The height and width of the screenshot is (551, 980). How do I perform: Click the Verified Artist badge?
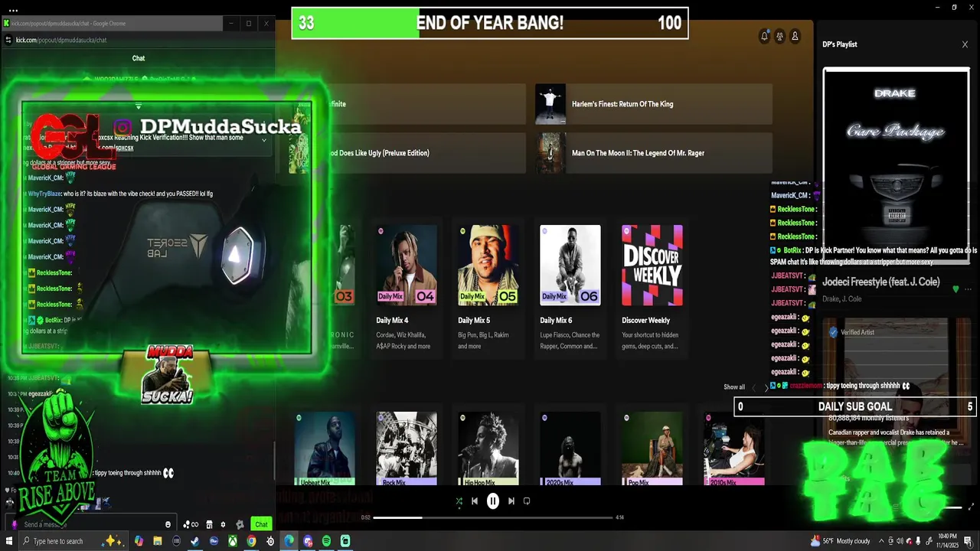[852, 332]
